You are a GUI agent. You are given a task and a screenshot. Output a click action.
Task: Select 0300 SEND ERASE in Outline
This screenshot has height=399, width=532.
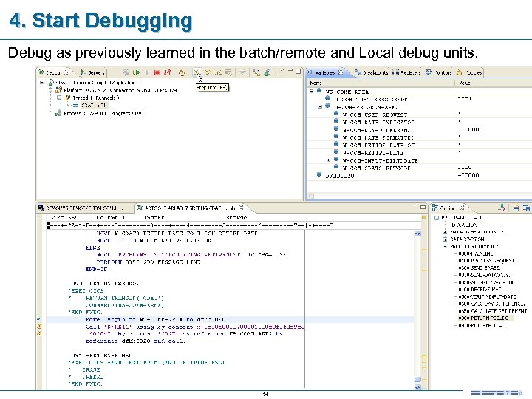tap(479, 267)
